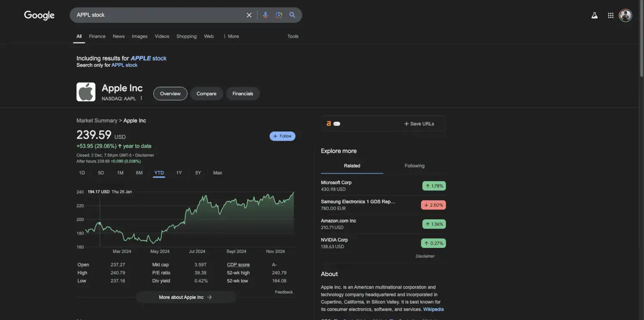Viewport: 644px width, 320px height.
Task: Open the Wikipedia link in About
Action: (433, 309)
